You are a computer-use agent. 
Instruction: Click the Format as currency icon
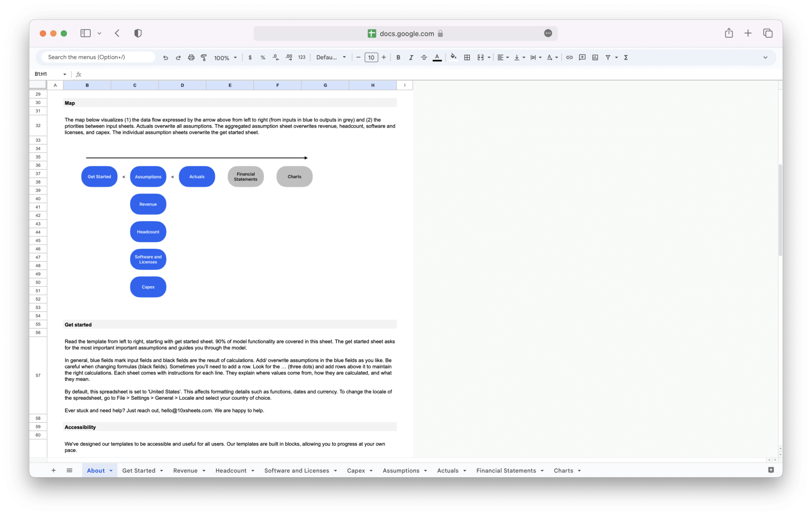pos(250,57)
